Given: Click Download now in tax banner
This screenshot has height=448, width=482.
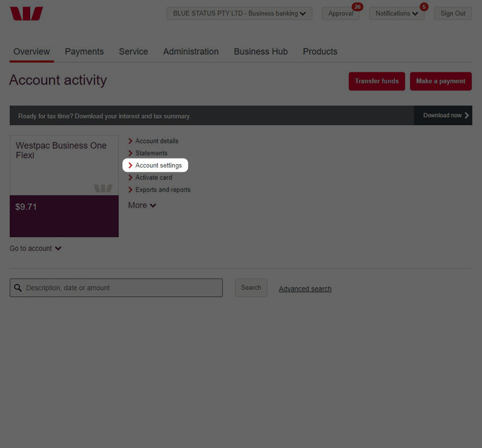Looking at the screenshot, I should pyautogui.click(x=443, y=115).
